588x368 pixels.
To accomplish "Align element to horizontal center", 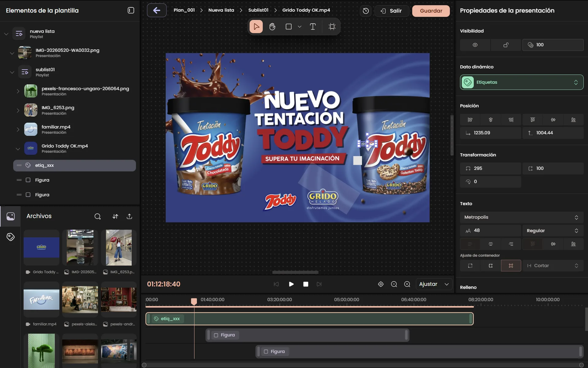I will point(491,120).
